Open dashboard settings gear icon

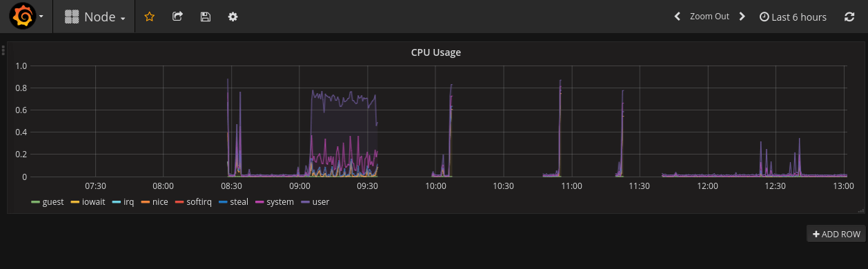(x=233, y=17)
